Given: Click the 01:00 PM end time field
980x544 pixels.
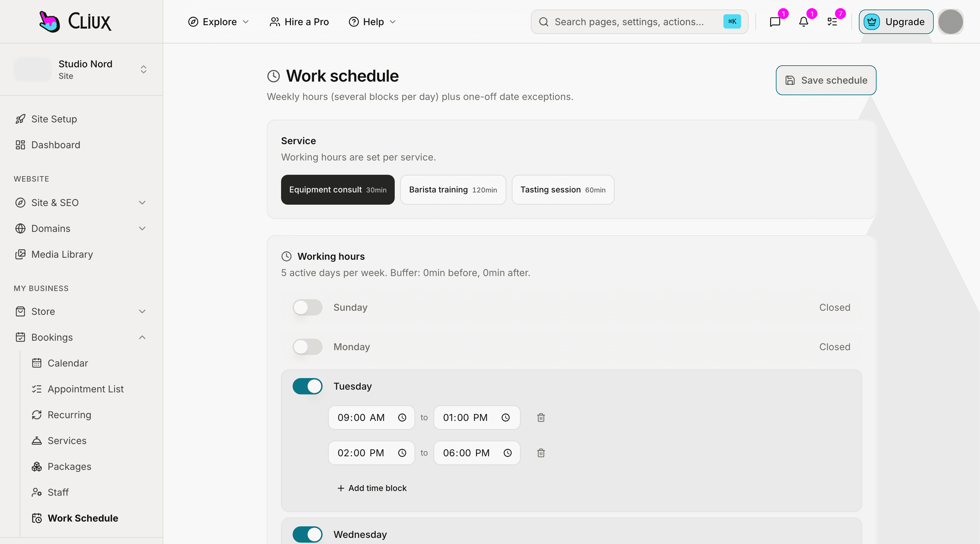Looking at the screenshot, I should [477, 418].
